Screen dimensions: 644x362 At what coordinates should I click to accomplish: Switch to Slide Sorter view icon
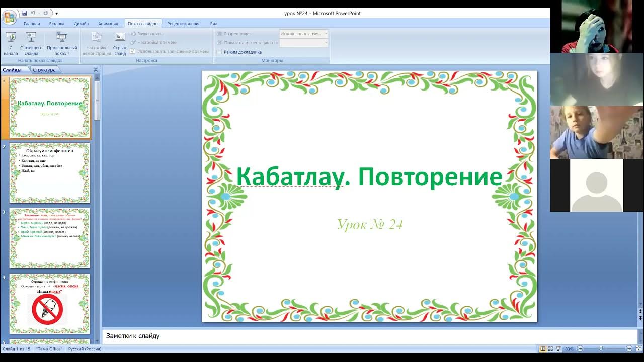550,348
